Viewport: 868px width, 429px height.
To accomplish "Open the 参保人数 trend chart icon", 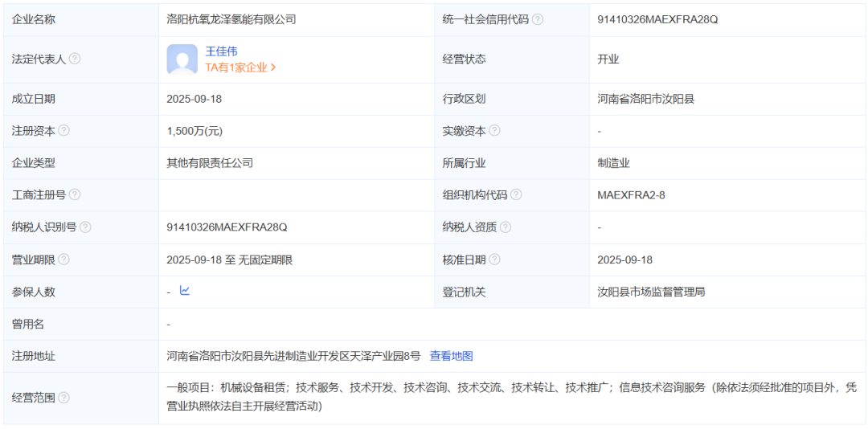I will coord(184,291).
